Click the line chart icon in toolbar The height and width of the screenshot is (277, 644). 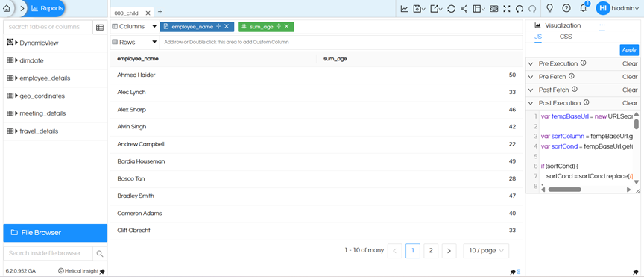pos(404,9)
